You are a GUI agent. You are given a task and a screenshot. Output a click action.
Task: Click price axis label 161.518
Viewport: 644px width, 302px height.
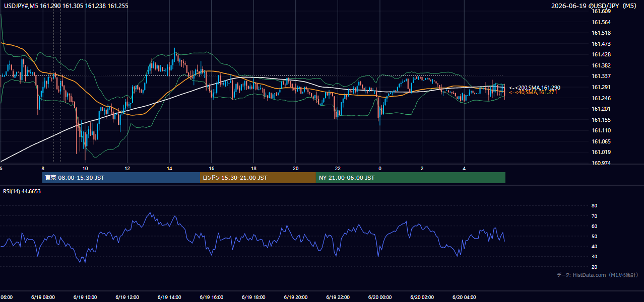[601, 33]
